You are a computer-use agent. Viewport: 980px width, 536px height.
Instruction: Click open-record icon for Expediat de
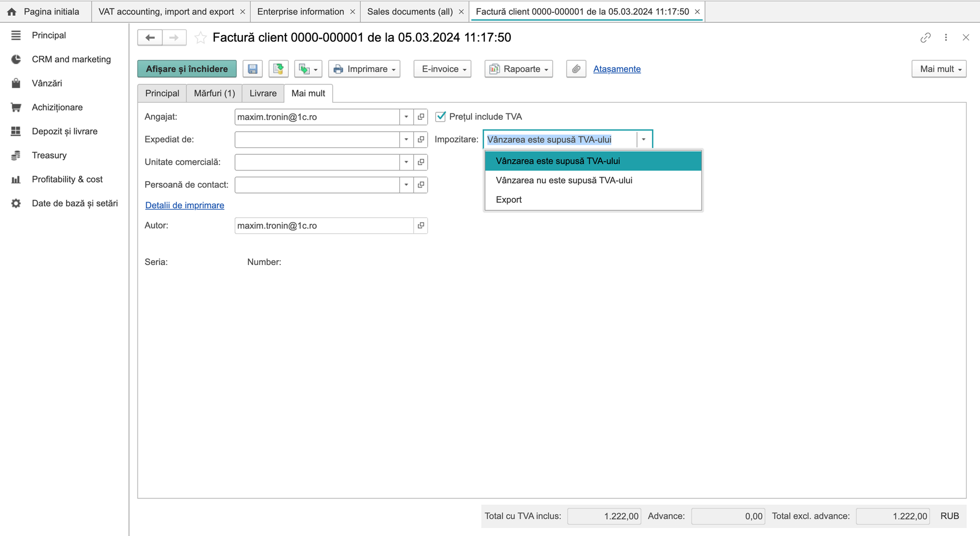[x=421, y=139]
